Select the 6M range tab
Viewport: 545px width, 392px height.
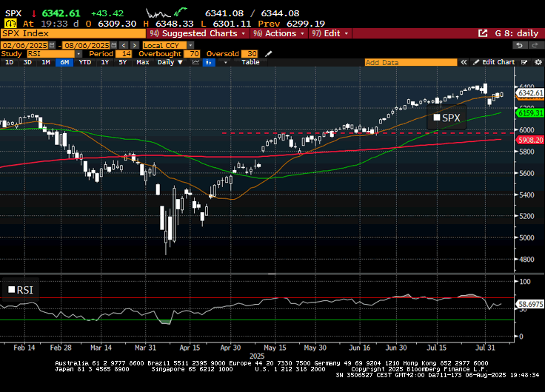[64, 62]
